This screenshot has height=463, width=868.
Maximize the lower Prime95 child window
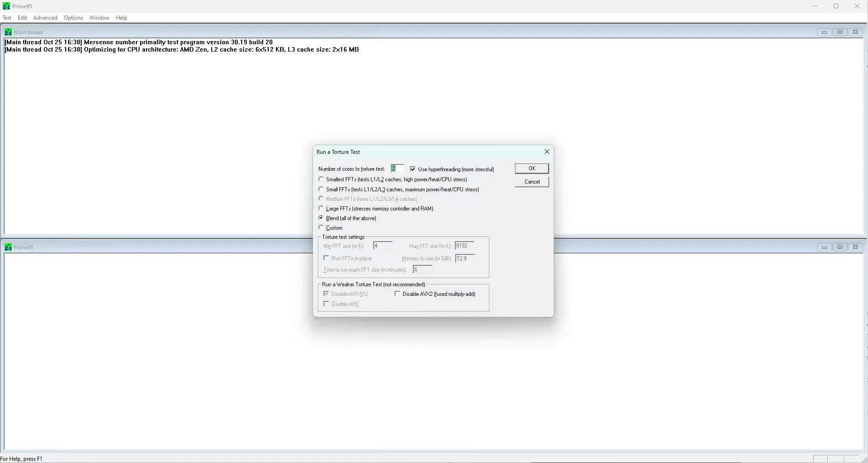(x=840, y=247)
